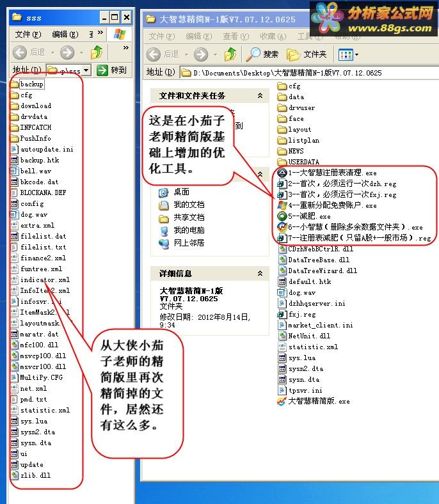Select CDzhWebBCtrlR.dll file icon

(282, 249)
